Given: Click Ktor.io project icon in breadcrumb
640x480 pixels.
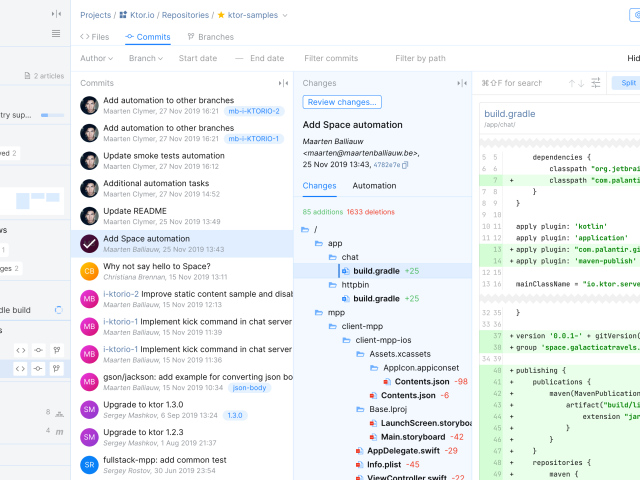Looking at the screenshot, I should (123, 15).
